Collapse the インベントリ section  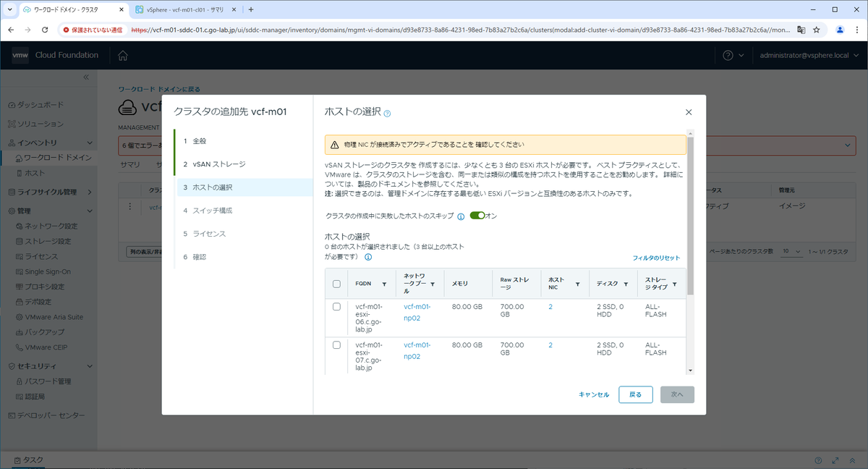click(90, 143)
